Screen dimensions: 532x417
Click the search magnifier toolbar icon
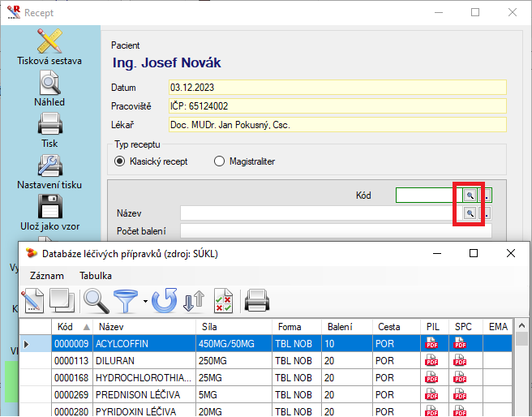pos(97,301)
